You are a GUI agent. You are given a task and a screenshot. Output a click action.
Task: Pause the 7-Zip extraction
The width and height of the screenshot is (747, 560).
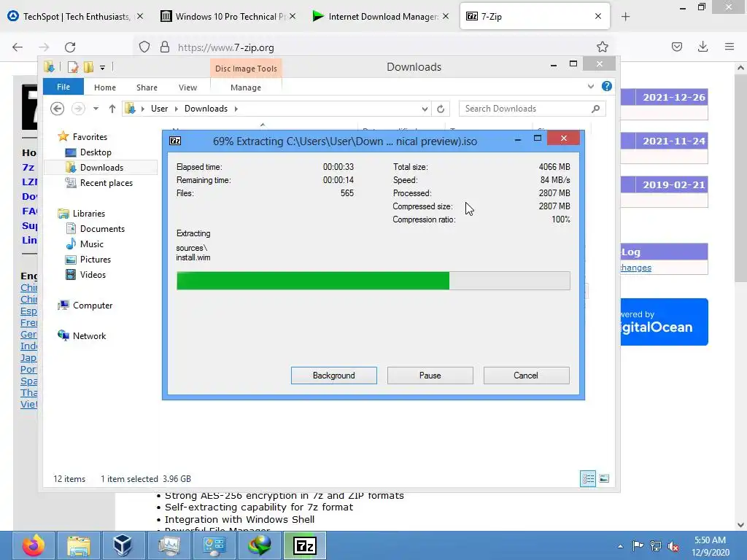tap(430, 376)
